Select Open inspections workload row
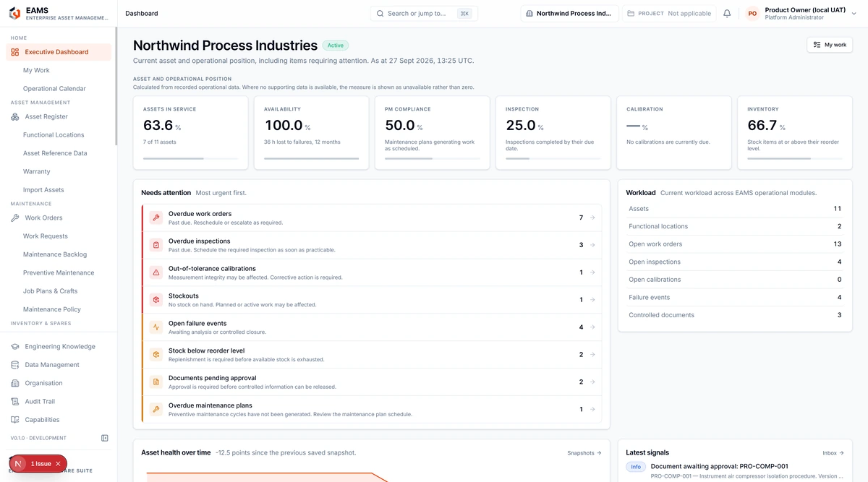This screenshot has height=482, width=868. (735, 262)
